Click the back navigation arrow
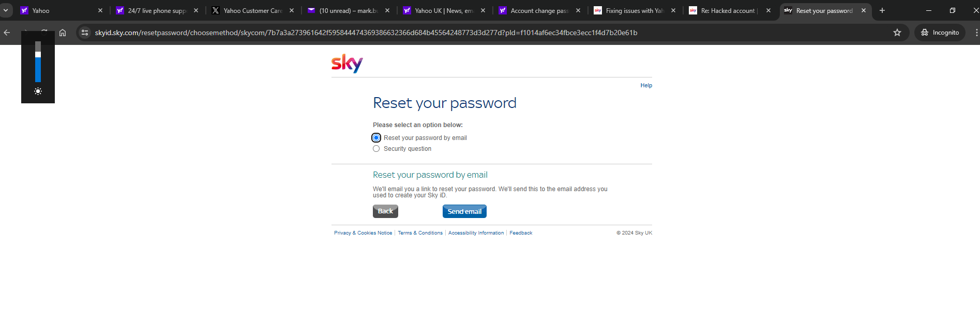This screenshot has width=980, height=311. coord(7,32)
